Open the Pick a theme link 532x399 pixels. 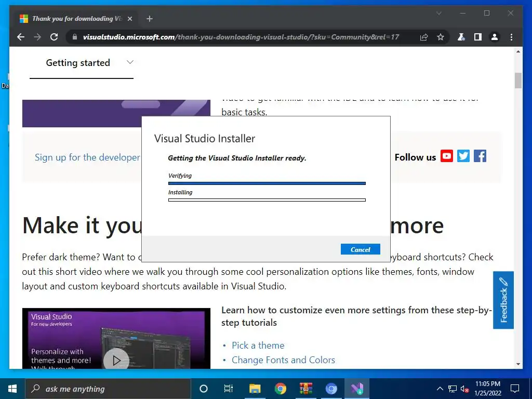coord(258,345)
